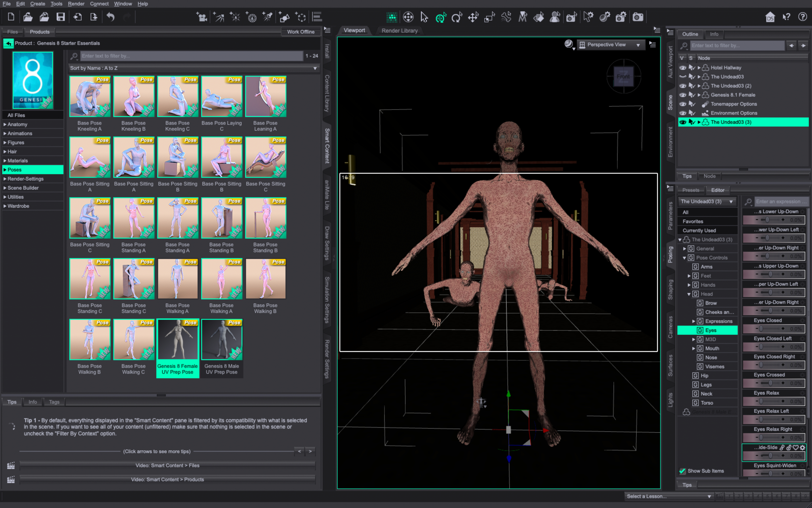Click the New Scene file icon
Viewport: 812px width, 508px height.
point(11,17)
